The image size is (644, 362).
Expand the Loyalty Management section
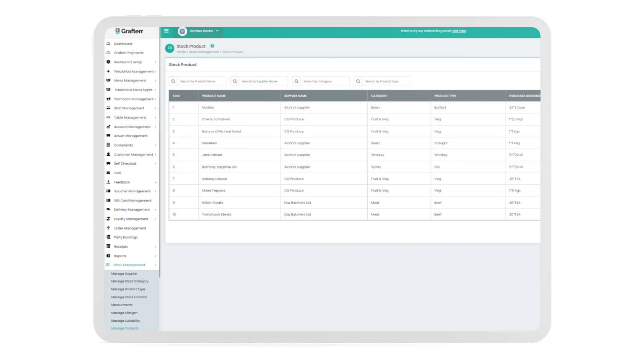click(x=130, y=219)
